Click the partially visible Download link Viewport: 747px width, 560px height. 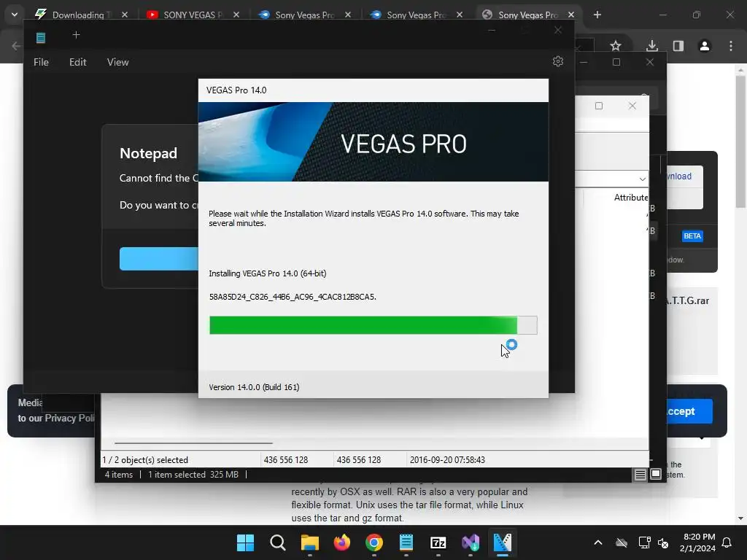[x=679, y=176]
